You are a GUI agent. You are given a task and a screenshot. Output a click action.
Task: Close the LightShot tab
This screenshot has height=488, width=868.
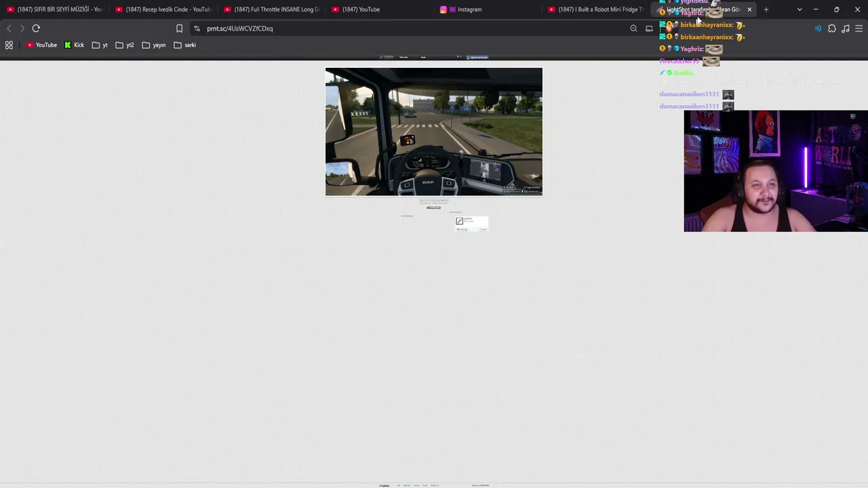tap(749, 9)
